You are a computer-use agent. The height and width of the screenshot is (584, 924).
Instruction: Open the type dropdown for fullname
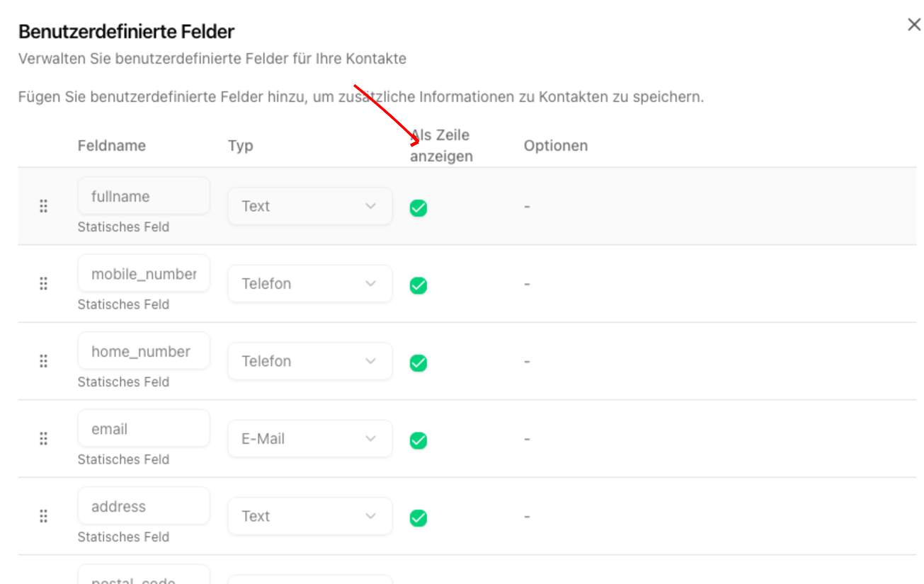(x=309, y=206)
